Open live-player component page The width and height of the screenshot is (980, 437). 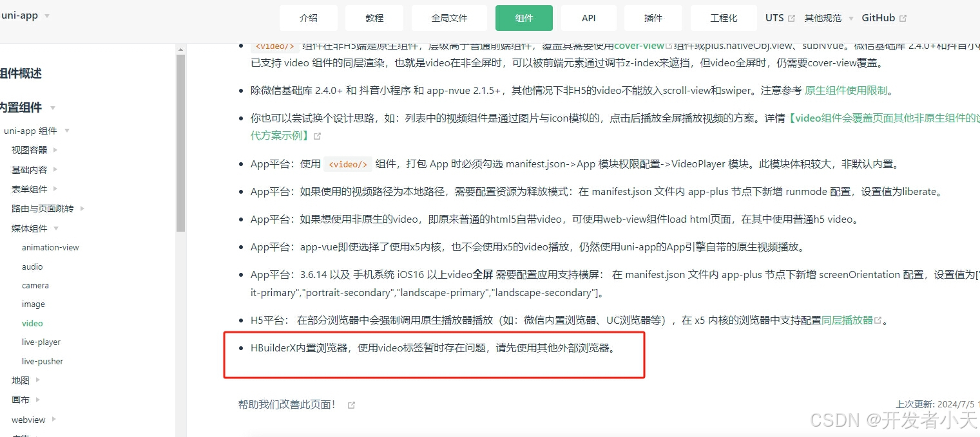[x=41, y=342]
